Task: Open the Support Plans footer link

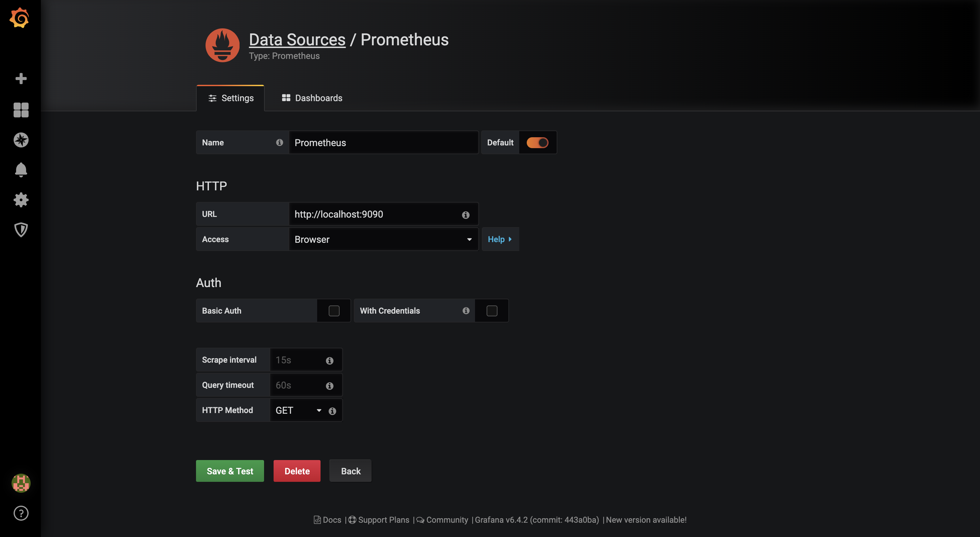Action: [379, 520]
